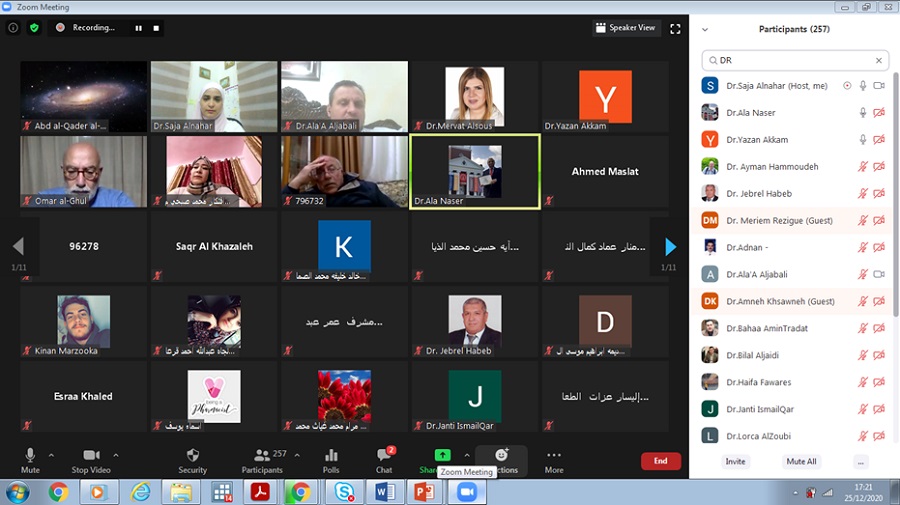Toggle Dr.Saja Alnahar camera icon in list

tap(879, 86)
